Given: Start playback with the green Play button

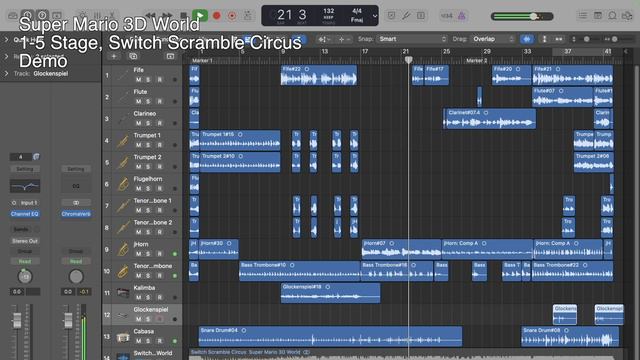Looking at the screenshot, I should pos(200,16).
